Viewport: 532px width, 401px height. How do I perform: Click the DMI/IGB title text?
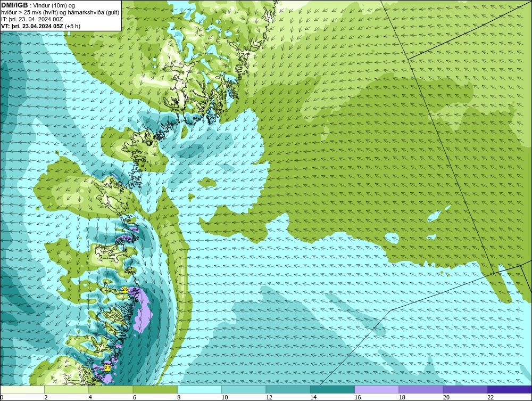[14, 5]
